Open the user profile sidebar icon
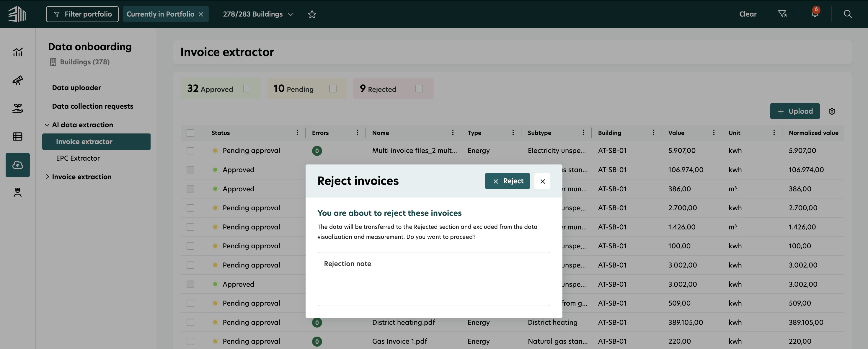Image resolution: width=868 pixels, height=349 pixels. pyautogui.click(x=17, y=192)
